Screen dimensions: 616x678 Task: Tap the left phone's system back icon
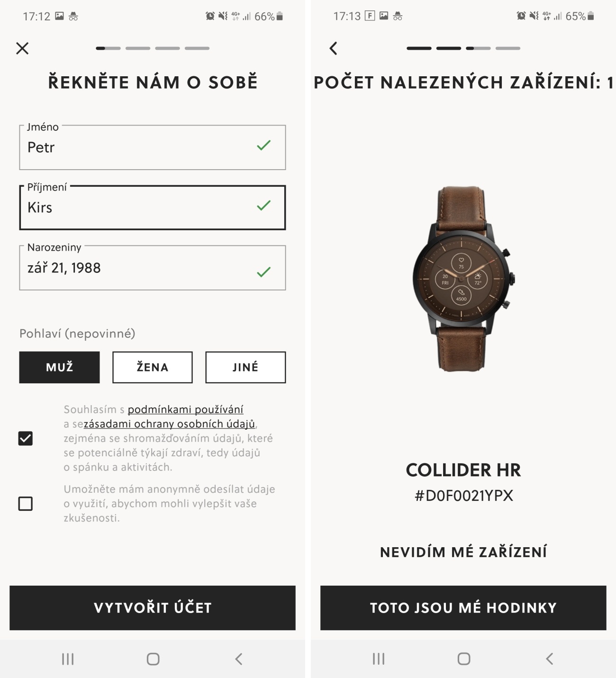tap(239, 659)
